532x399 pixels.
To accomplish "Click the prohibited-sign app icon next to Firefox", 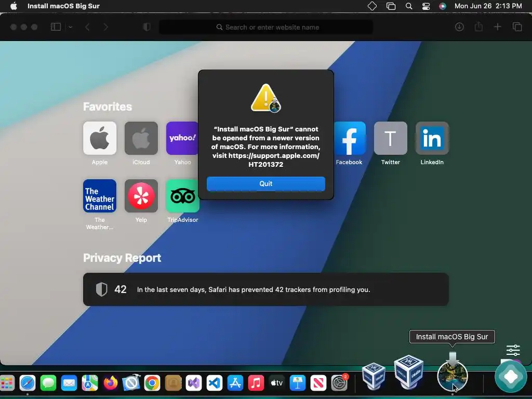I will (131, 383).
